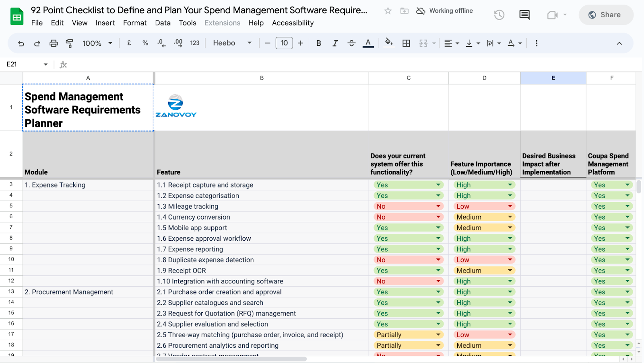Click the Sheets home logo
This screenshot has height=363, width=644.
click(17, 16)
